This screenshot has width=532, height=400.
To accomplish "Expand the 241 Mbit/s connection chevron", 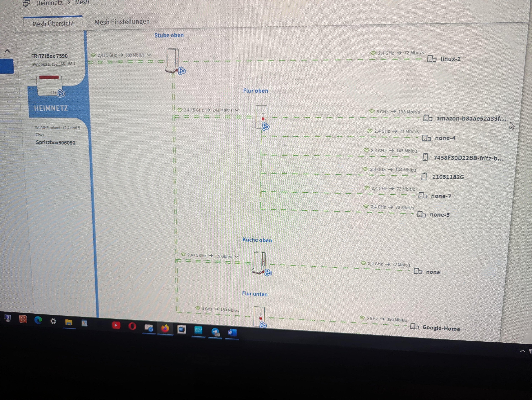I will coord(237,110).
